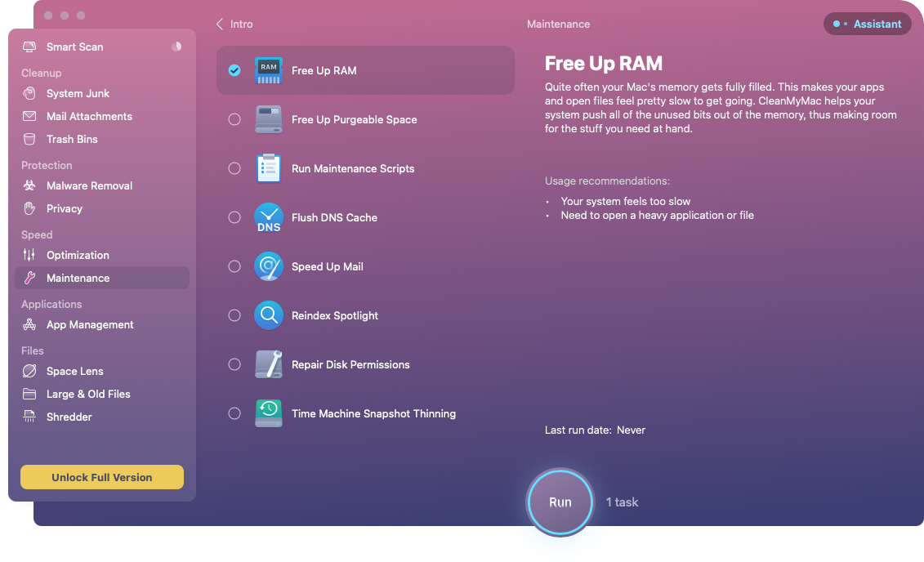
Task: Click the Optimization sliders icon
Action: pyautogui.click(x=29, y=255)
